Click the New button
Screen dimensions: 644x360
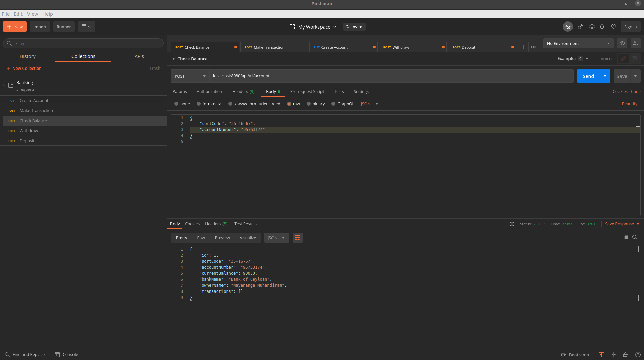point(15,27)
